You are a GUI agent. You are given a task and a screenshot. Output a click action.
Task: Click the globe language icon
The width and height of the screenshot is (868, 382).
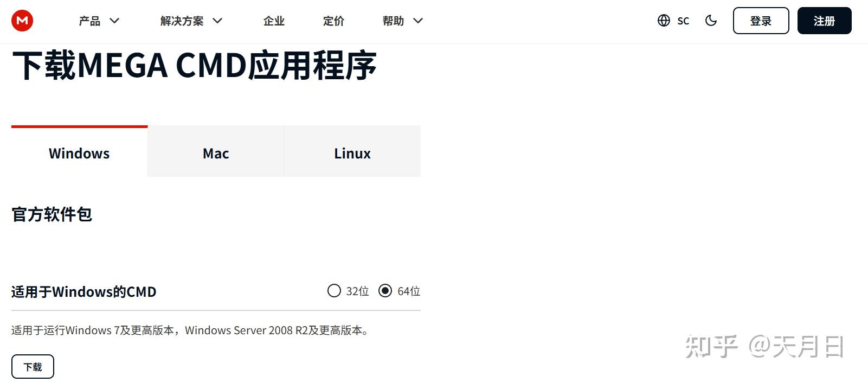tap(664, 21)
